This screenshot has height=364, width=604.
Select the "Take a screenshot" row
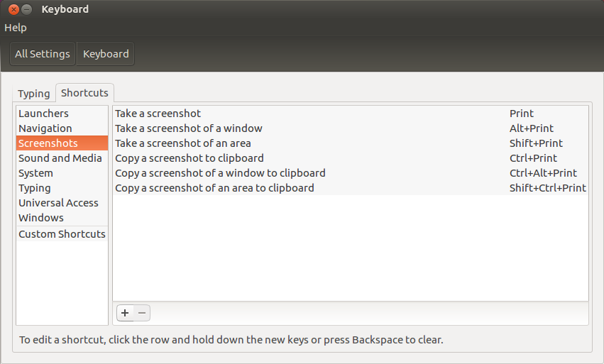[158, 114]
